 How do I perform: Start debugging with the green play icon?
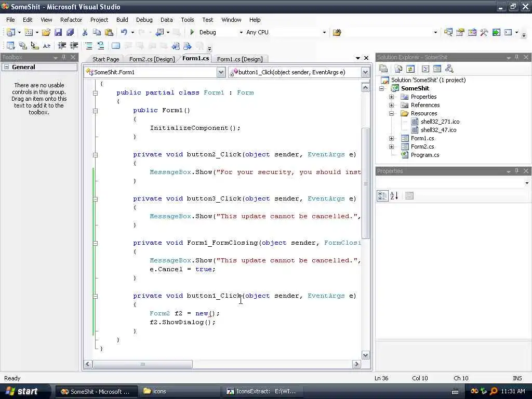click(x=192, y=32)
